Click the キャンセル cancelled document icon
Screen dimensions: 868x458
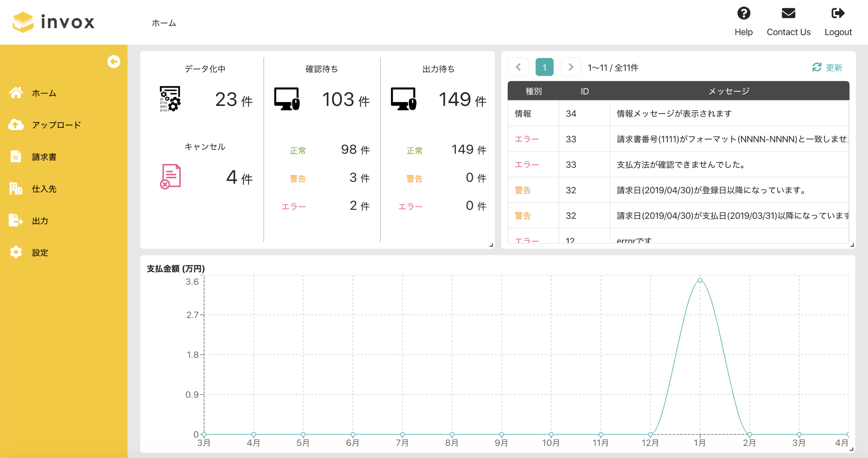click(170, 176)
